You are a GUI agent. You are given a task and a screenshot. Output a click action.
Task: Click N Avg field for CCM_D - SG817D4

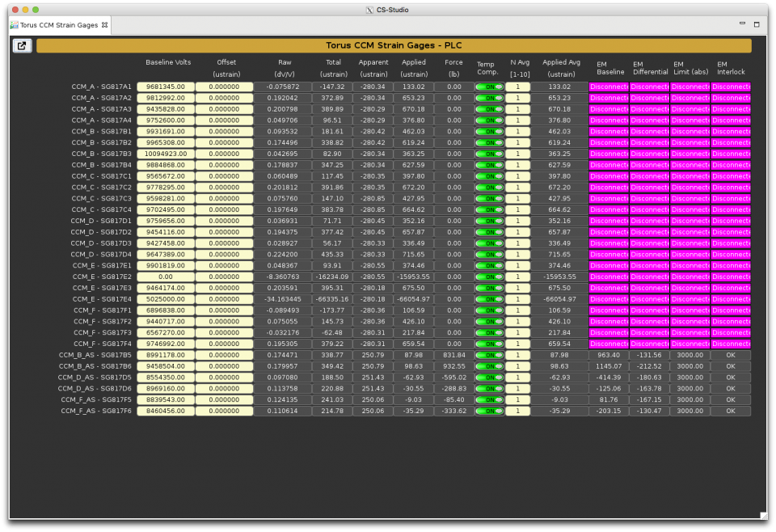click(517, 255)
